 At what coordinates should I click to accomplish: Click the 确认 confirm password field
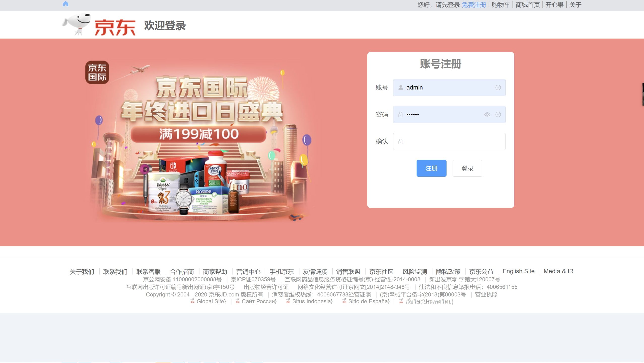(449, 141)
